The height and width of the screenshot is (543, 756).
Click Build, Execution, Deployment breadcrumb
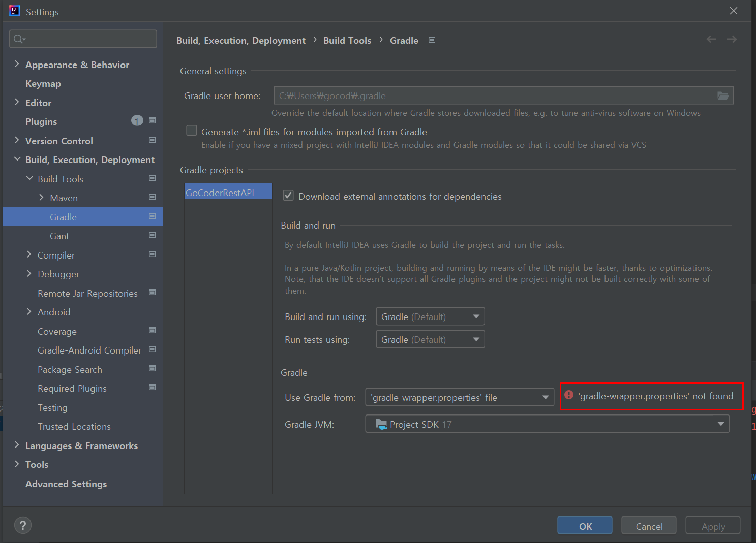241,41
